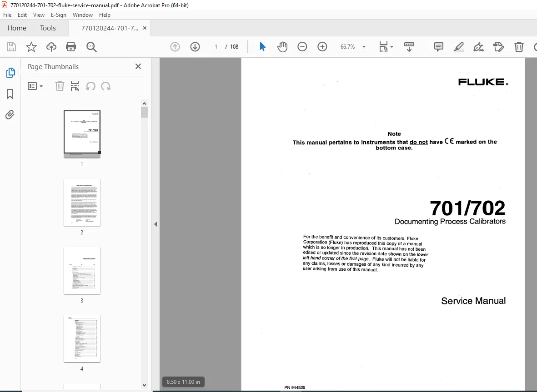This screenshot has height=392, width=537.
Task: Click the Save file icon
Action: point(11,47)
